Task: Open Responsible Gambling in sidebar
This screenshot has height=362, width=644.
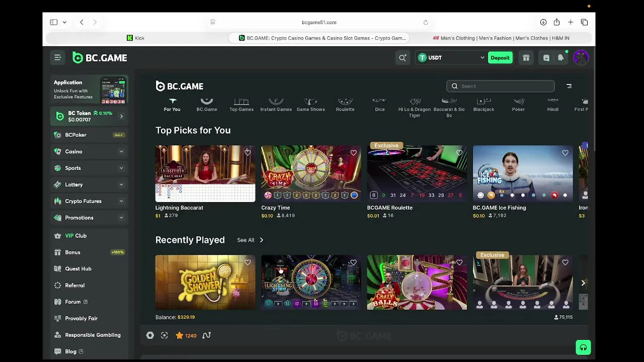Action: click(x=89, y=335)
